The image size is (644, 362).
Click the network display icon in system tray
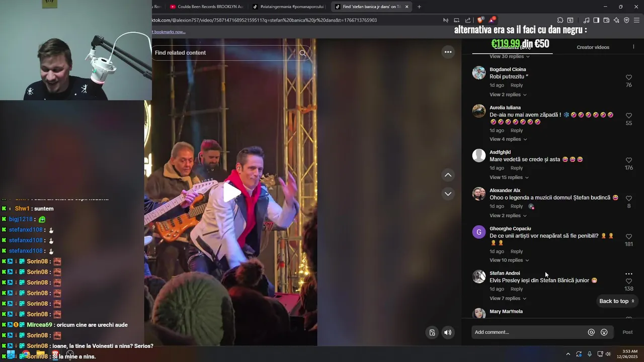click(600, 354)
